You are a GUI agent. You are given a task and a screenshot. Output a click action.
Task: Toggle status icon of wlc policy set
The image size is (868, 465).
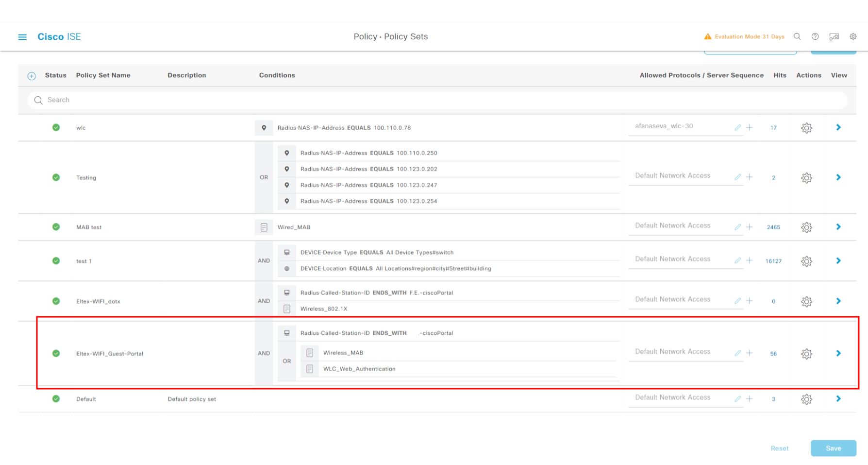point(56,127)
